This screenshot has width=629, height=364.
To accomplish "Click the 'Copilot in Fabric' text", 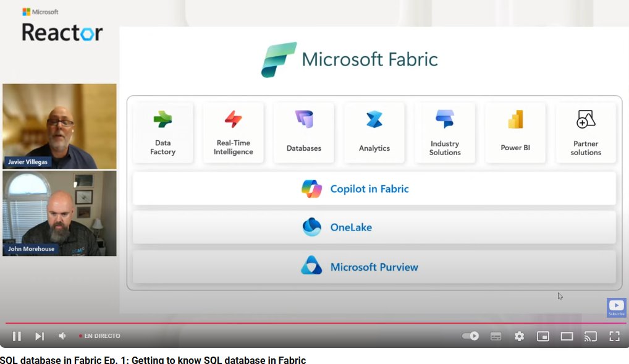I will [x=369, y=189].
